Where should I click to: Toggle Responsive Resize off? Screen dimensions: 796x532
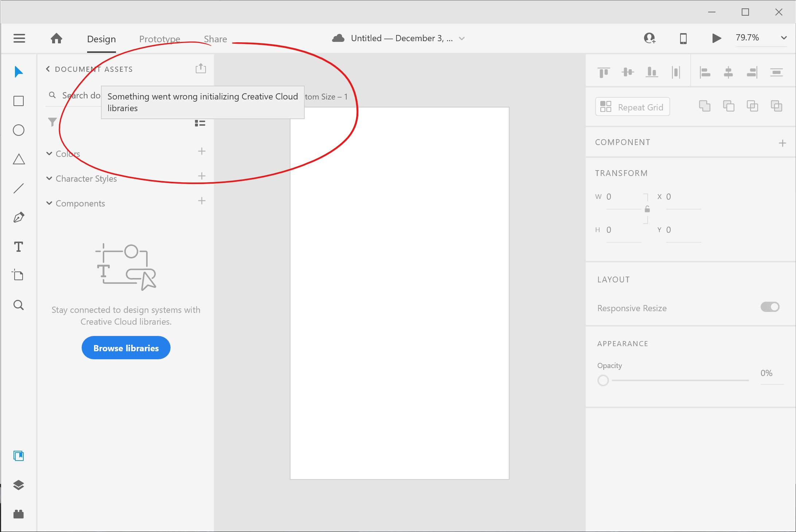tap(770, 307)
